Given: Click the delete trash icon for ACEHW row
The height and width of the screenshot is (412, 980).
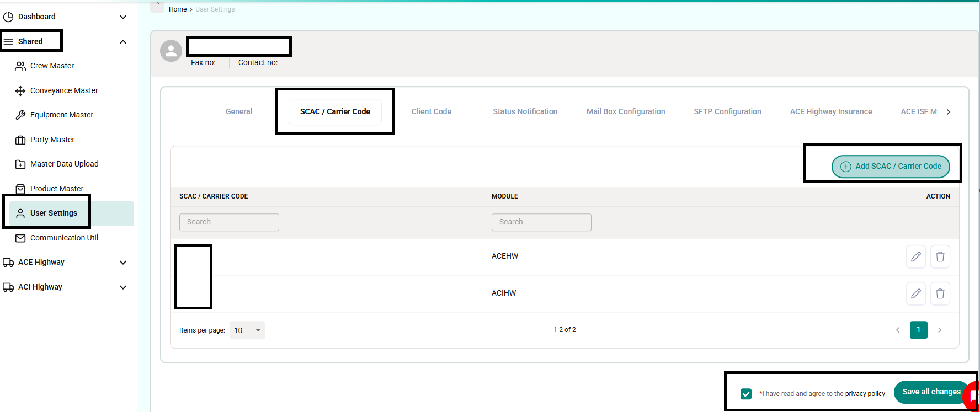Looking at the screenshot, I should coord(940,256).
